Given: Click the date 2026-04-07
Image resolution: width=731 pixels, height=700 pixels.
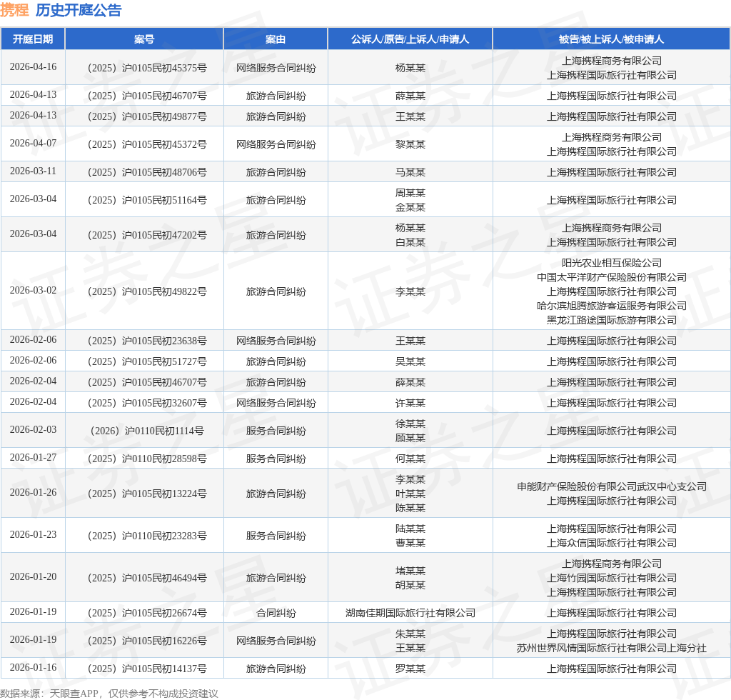Looking at the screenshot, I should click(x=33, y=143).
